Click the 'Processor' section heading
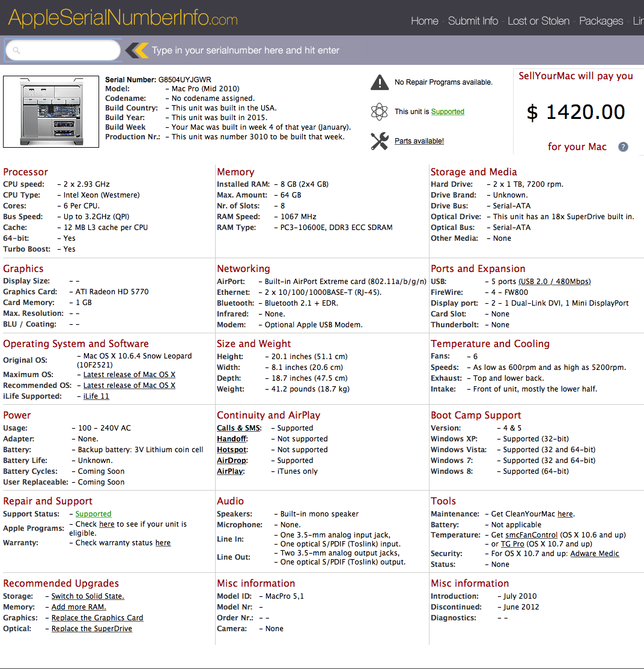The height and width of the screenshot is (669, 644). pyautogui.click(x=26, y=172)
